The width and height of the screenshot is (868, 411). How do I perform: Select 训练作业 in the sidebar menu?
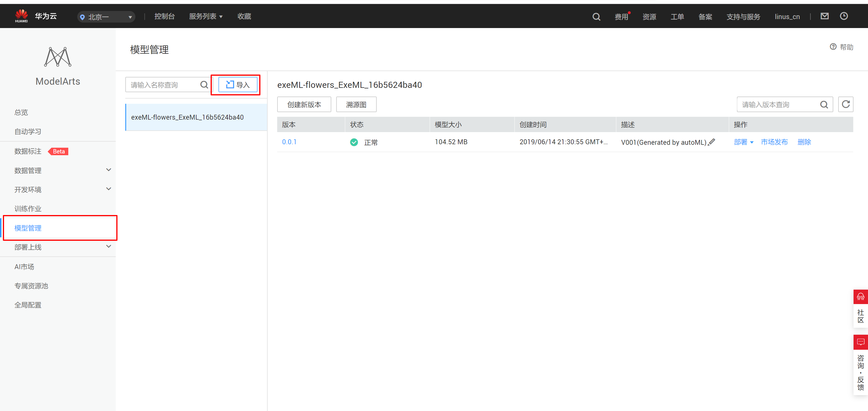tap(28, 209)
